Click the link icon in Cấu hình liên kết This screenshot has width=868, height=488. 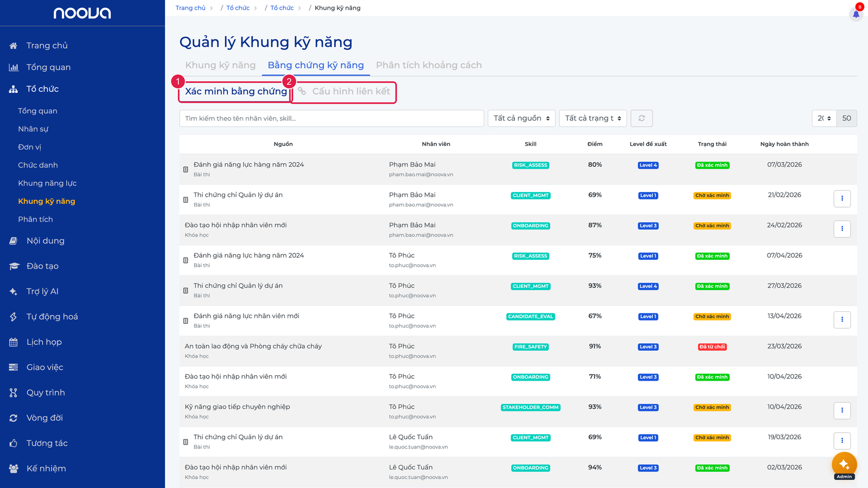302,91
